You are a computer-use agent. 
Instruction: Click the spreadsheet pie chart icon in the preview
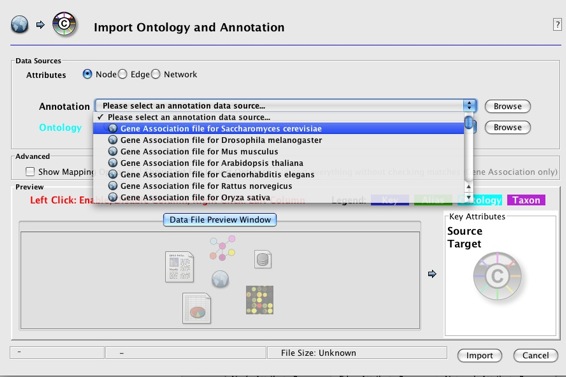(x=197, y=308)
